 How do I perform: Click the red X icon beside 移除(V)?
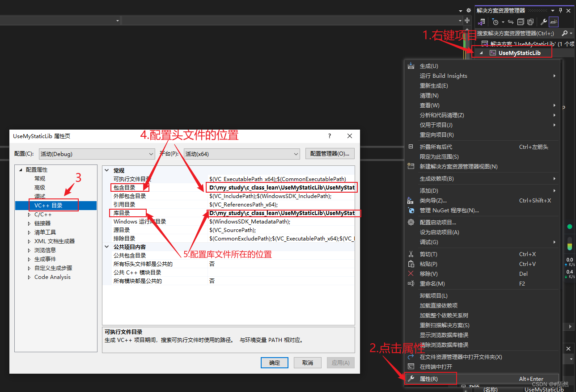pos(411,274)
